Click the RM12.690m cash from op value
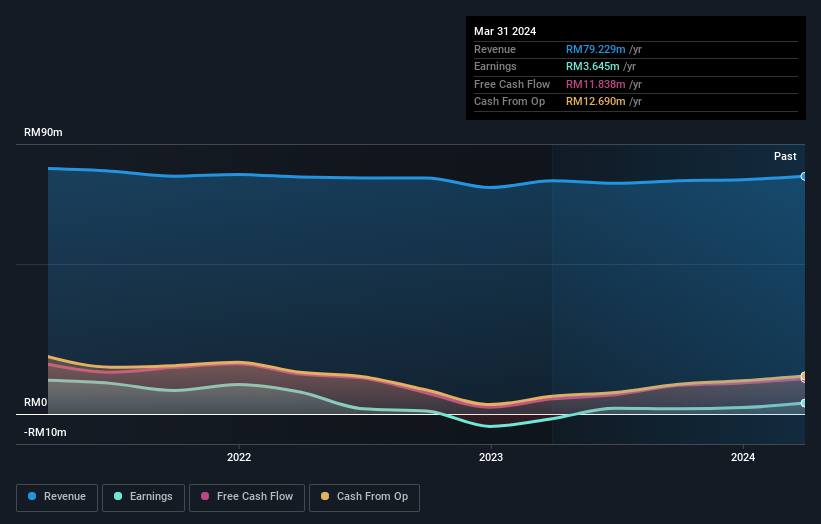The height and width of the screenshot is (524, 821). click(595, 102)
